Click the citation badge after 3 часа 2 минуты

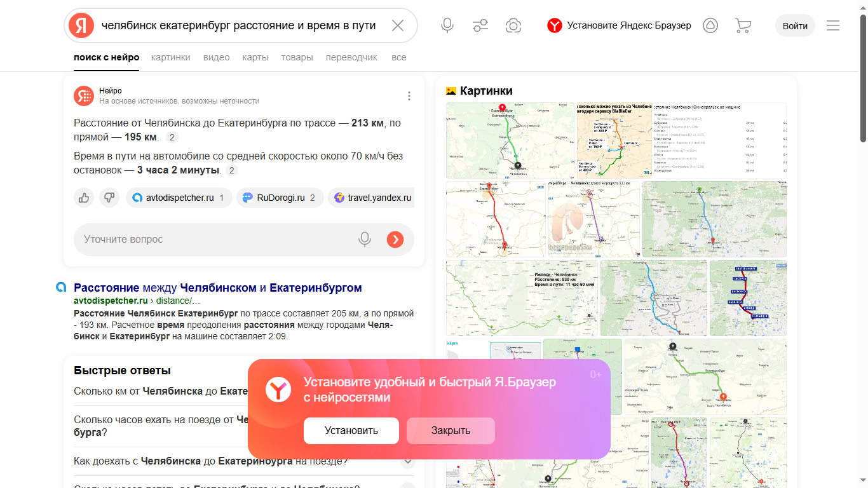click(x=232, y=170)
